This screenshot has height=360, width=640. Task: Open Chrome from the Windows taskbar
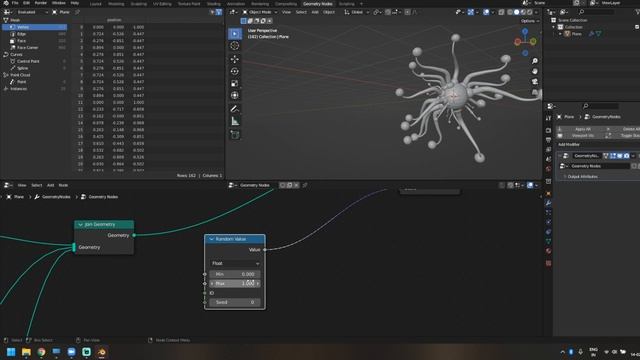click(x=41, y=352)
